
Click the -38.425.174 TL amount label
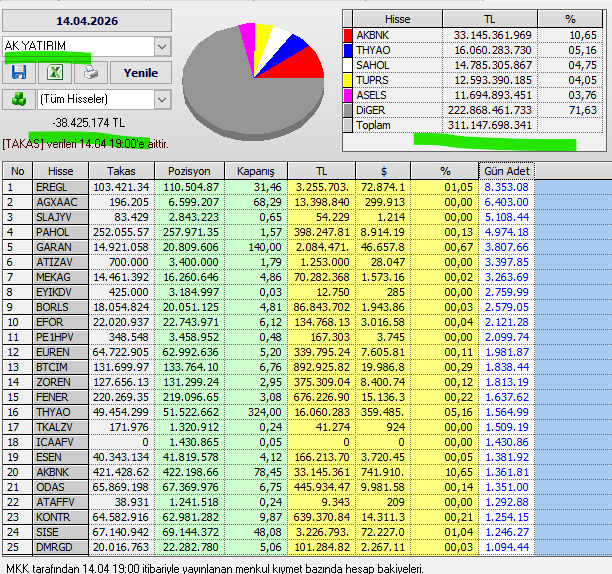[89, 123]
